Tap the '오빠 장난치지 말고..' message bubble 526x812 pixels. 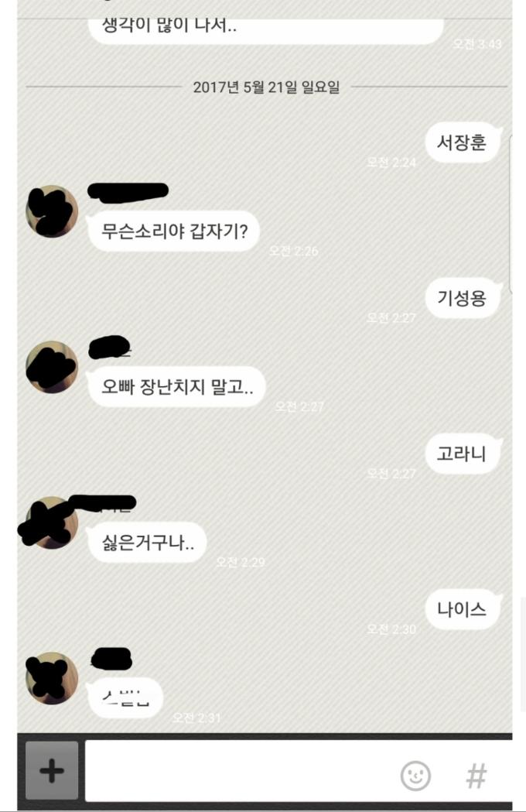pos(176,387)
